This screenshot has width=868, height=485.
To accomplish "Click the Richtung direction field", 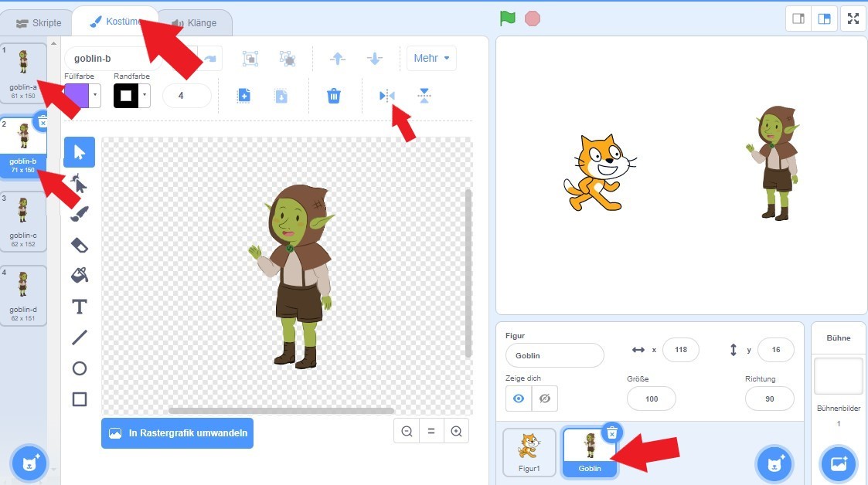I will (x=770, y=399).
